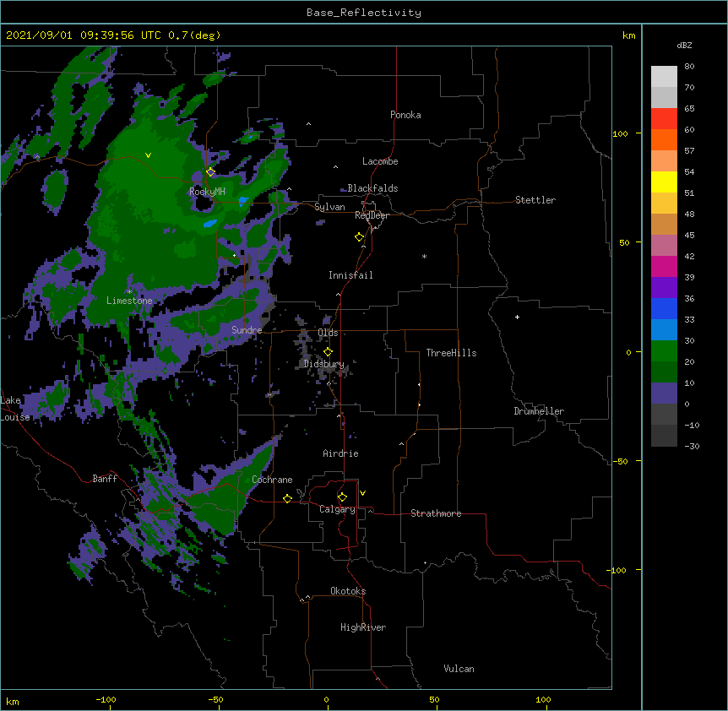Viewport: 728px width, 711px height.
Task: Click the white asterisk above Limestone
Action: tap(129, 292)
